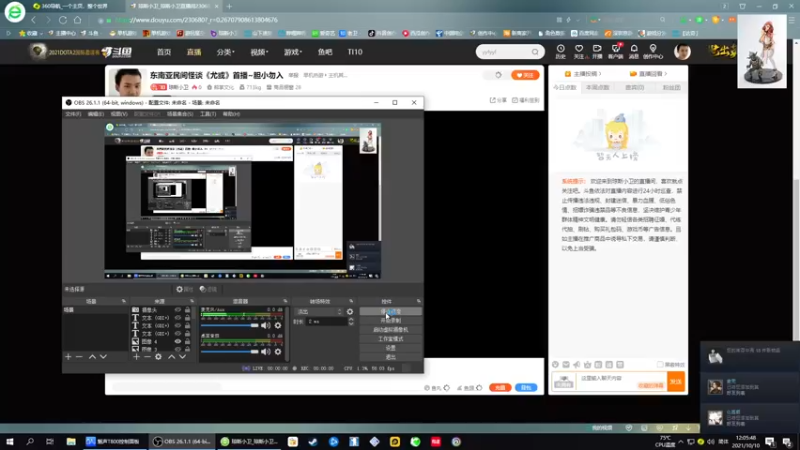Click the megaphone icon in chat toolbar
Viewport: 800px width, 450px height.
(x=577, y=364)
